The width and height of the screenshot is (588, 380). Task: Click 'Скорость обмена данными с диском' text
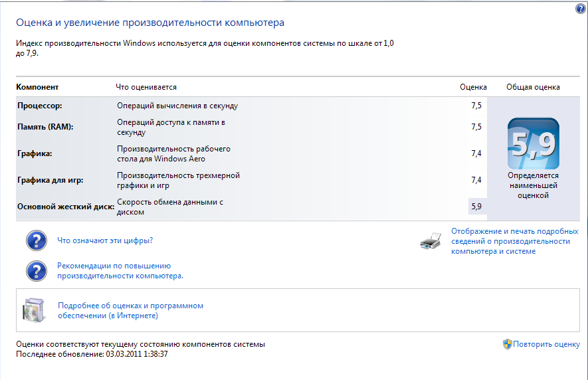(x=170, y=207)
